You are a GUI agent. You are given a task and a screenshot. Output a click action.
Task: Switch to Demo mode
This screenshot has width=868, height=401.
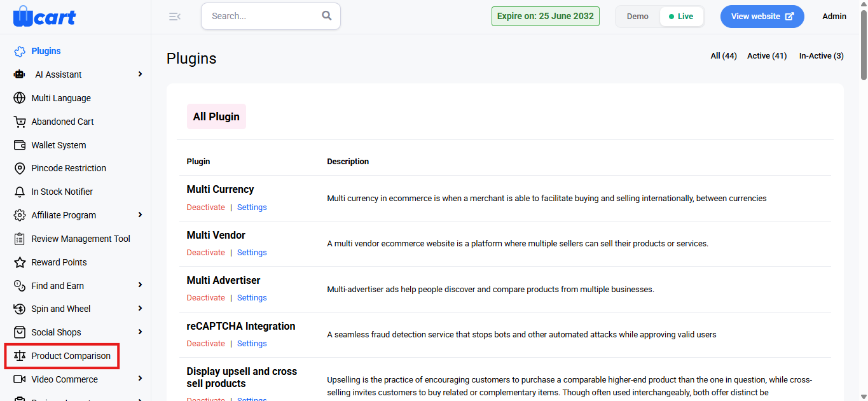tap(638, 17)
